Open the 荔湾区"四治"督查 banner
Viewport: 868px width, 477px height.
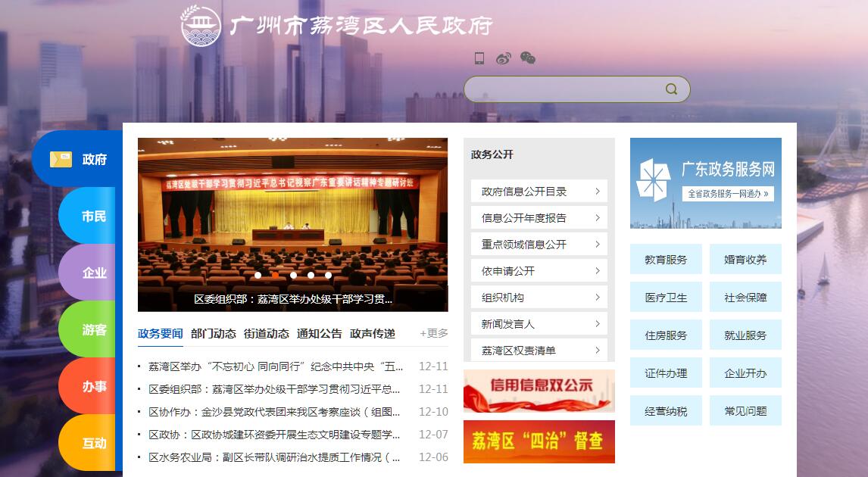coord(539,441)
